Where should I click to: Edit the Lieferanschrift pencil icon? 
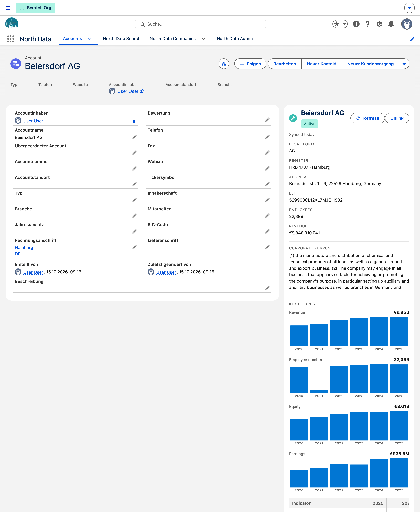coord(267,247)
